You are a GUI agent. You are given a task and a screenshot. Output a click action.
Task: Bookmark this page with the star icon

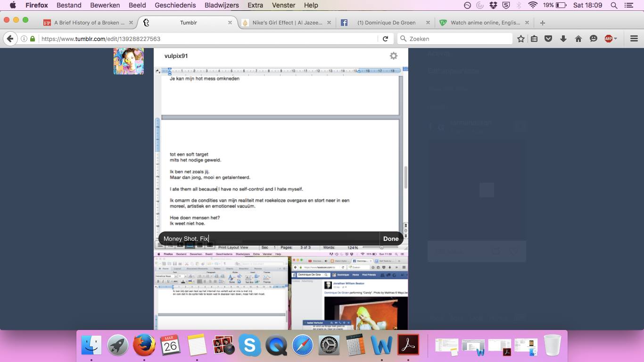pos(520,39)
